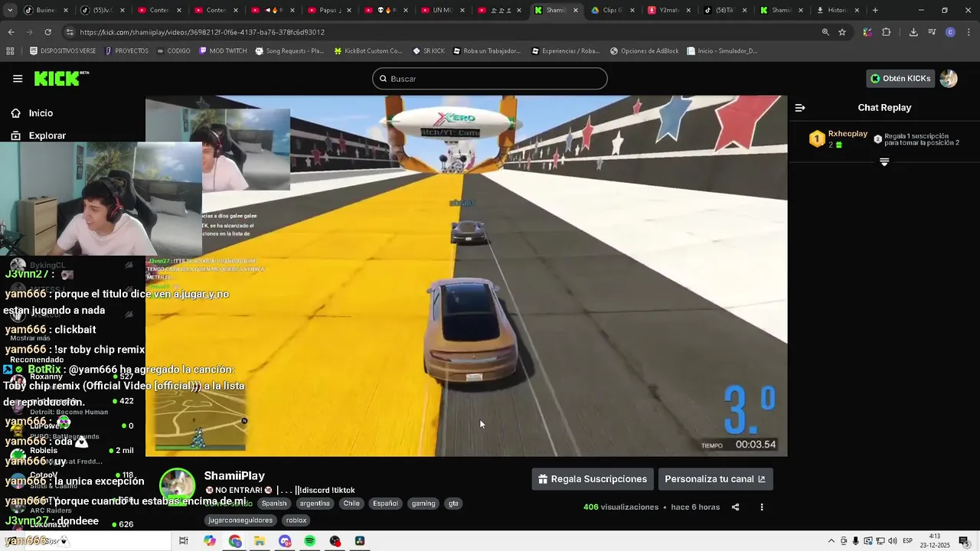This screenshot has width=980, height=551.
Task: Open Chrome profile avatar button
Action: [x=950, y=32]
